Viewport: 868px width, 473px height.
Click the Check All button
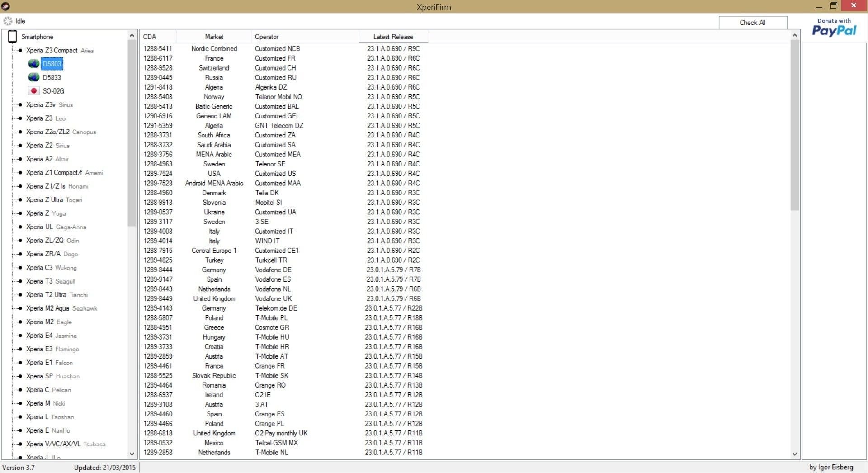click(x=753, y=23)
